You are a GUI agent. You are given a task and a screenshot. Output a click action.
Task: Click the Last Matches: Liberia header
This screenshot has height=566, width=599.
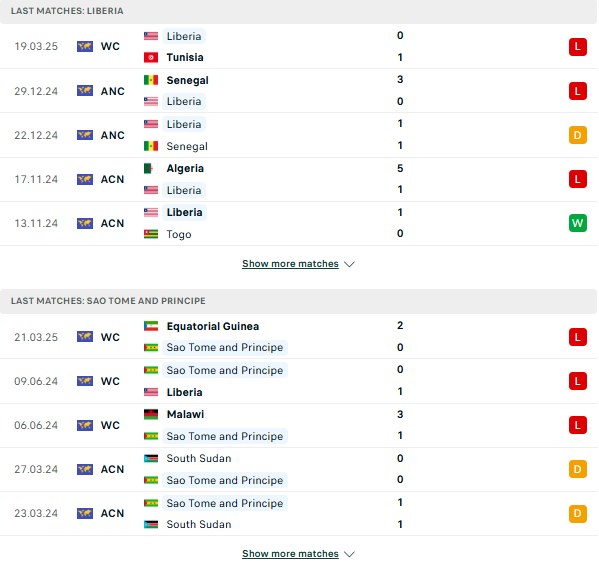67,11
